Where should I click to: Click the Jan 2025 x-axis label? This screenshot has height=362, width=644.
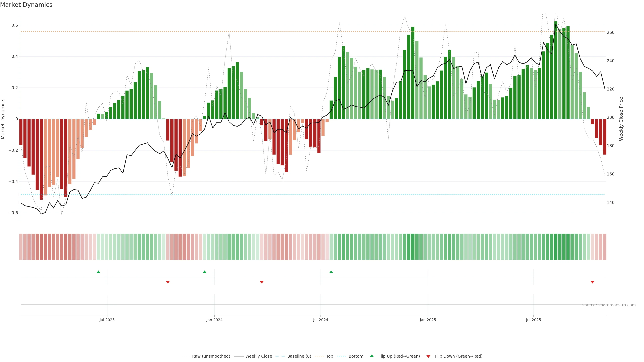point(428,320)
